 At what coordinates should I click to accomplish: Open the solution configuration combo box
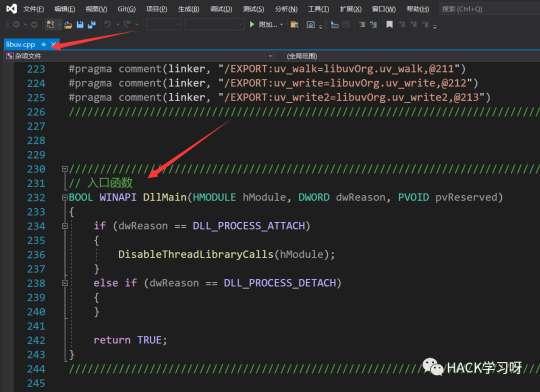[x=163, y=24]
